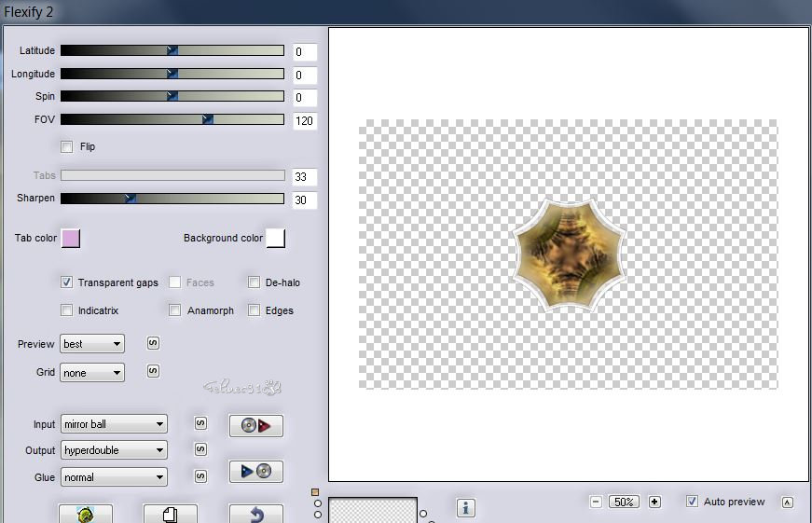Zoom in with the plus button
The height and width of the screenshot is (523, 812).
click(x=654, y=502)
